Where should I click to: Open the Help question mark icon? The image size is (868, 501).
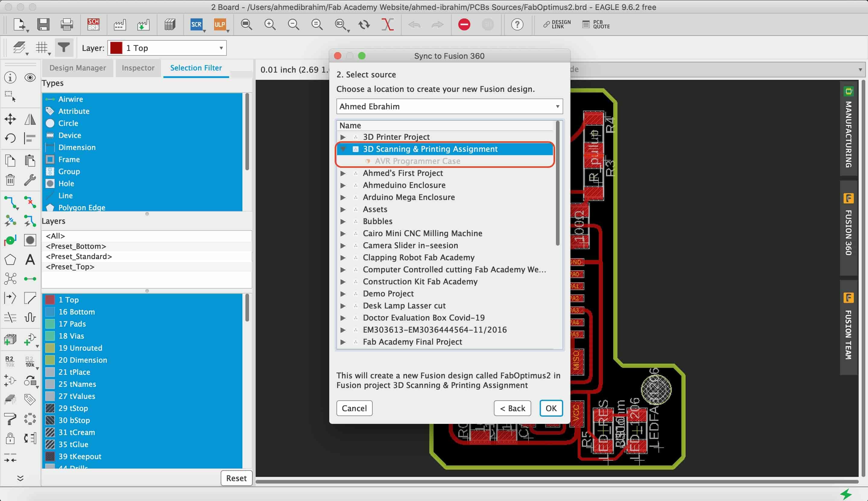point(517,24)
